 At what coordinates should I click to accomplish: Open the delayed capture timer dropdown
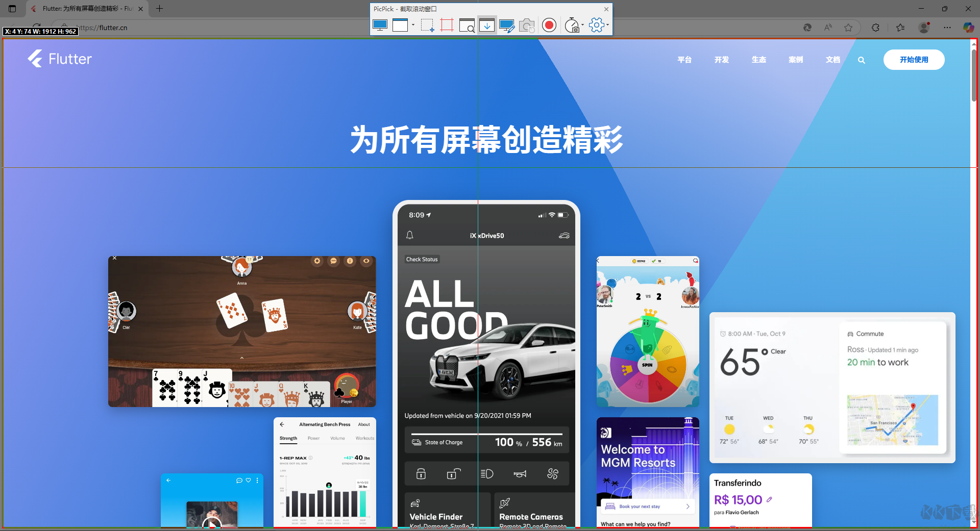582,24
